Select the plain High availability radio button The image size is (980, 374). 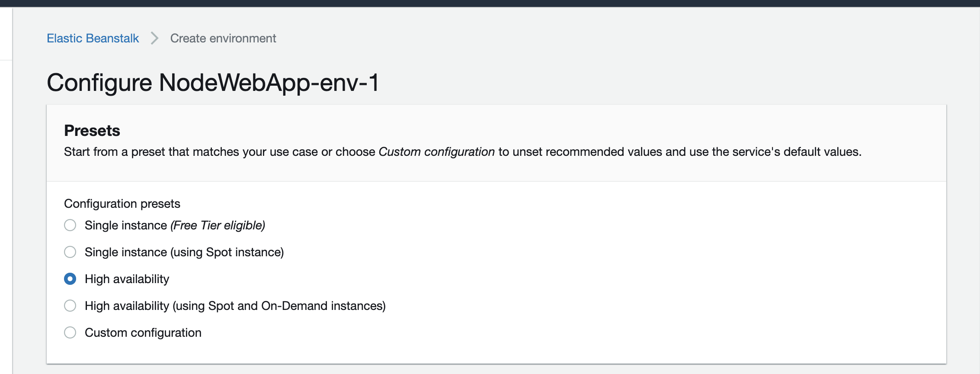tap(70, 279)
